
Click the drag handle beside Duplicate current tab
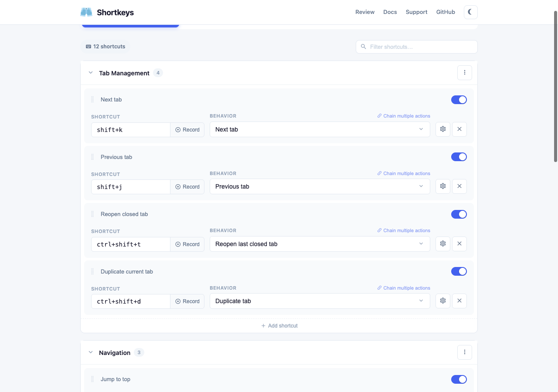tap(92, 271)
